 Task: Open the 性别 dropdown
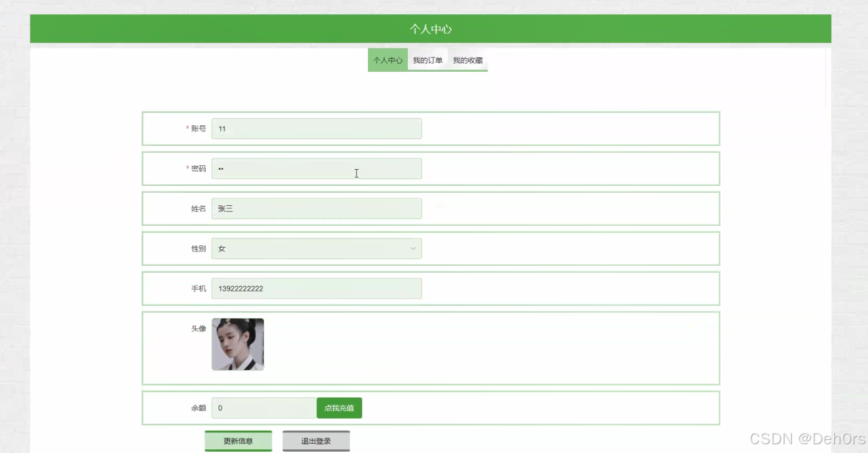317,248
